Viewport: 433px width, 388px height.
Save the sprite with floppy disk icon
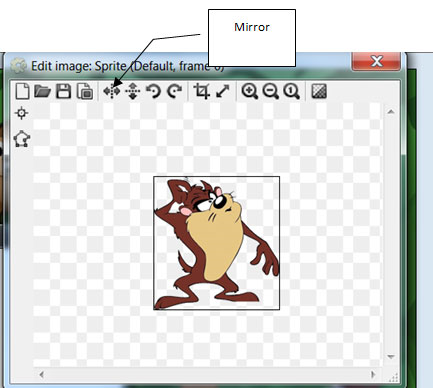click(63, 91)
